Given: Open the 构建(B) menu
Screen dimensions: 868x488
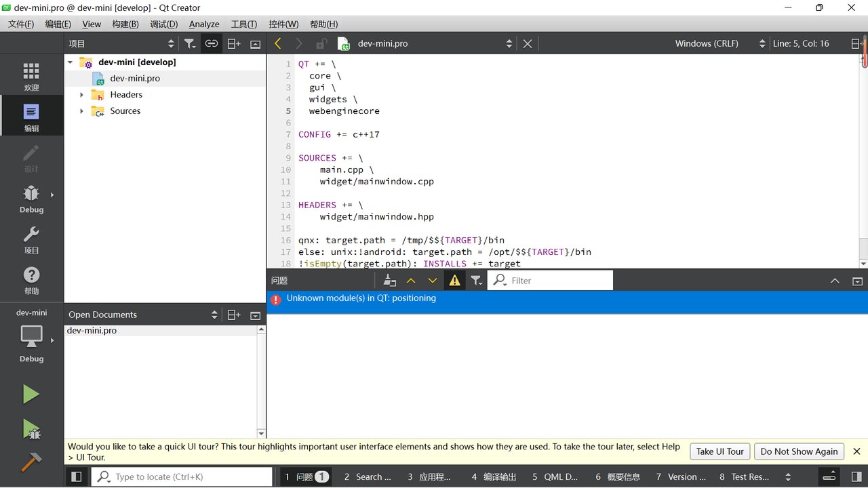Looking at the screenshot, I should click(125, 24).
